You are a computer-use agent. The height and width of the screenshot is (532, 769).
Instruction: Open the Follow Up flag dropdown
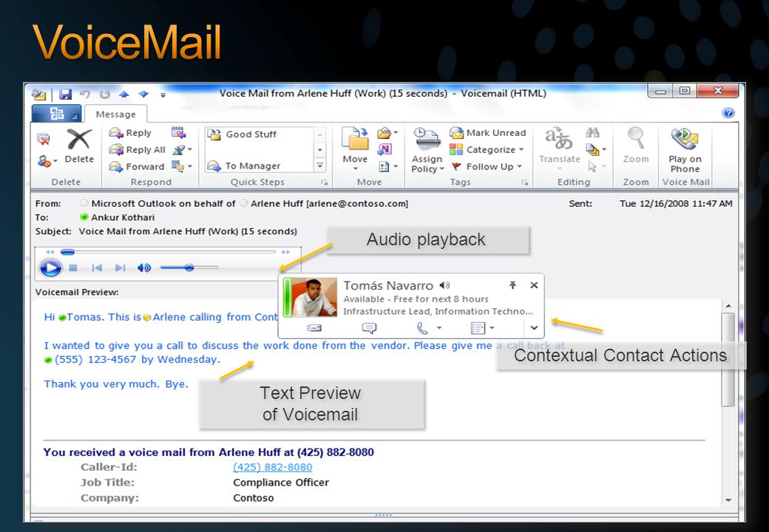487,166
